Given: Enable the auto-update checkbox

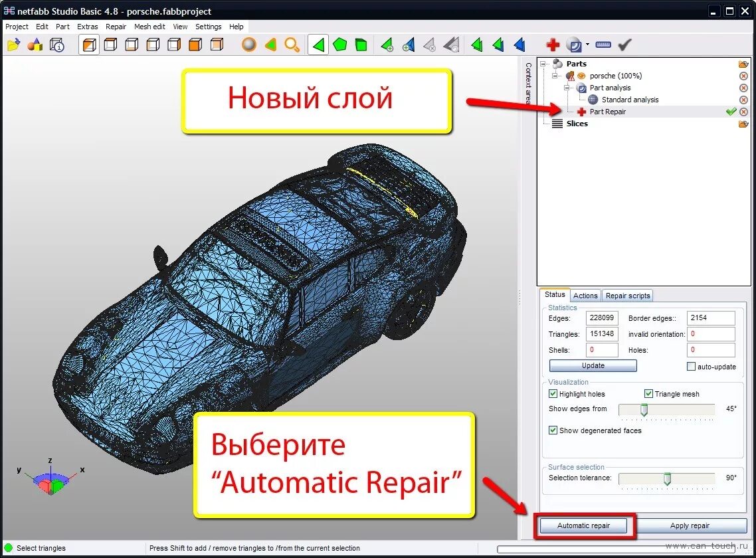Looking at the screenshot, I should 691,367.
